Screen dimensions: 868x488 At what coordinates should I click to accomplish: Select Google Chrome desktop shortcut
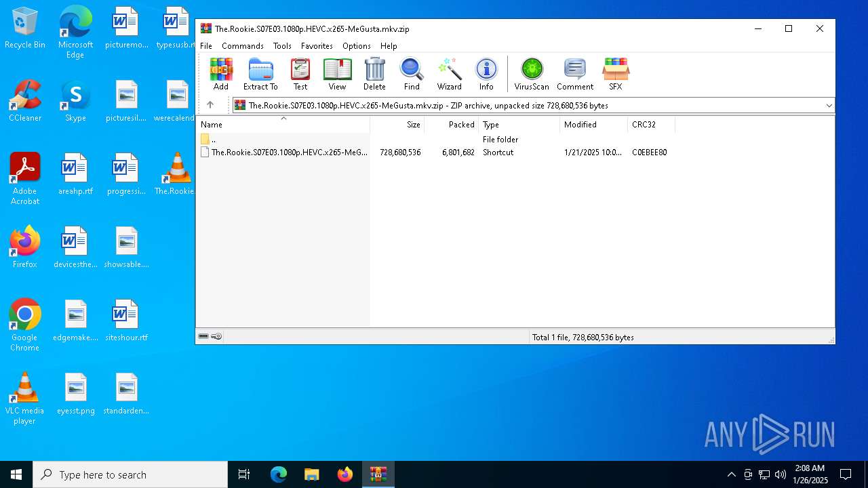25,325
